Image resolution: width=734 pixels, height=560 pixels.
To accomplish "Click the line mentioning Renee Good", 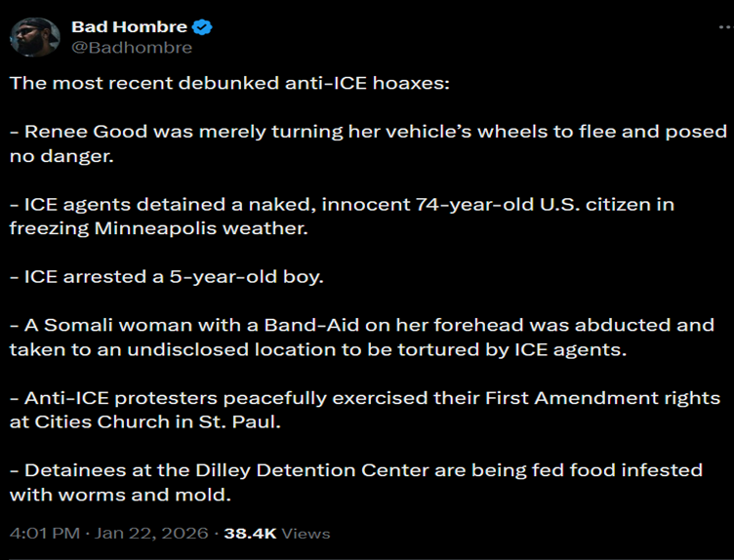I will (x=368, y=131).
